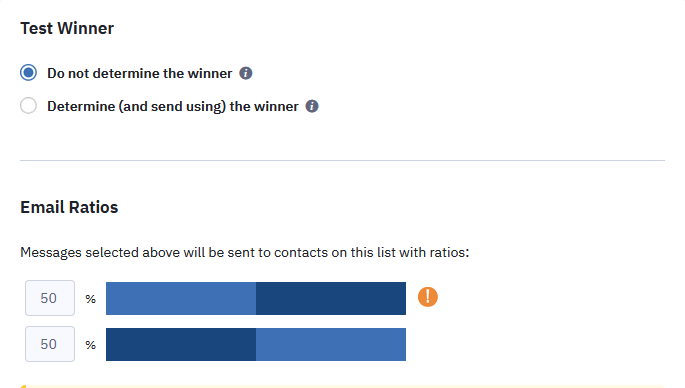Screen dimensions: 685x388
Task: Click the light blue segment of the top ratio bar
Action: [x=181, y=298]
